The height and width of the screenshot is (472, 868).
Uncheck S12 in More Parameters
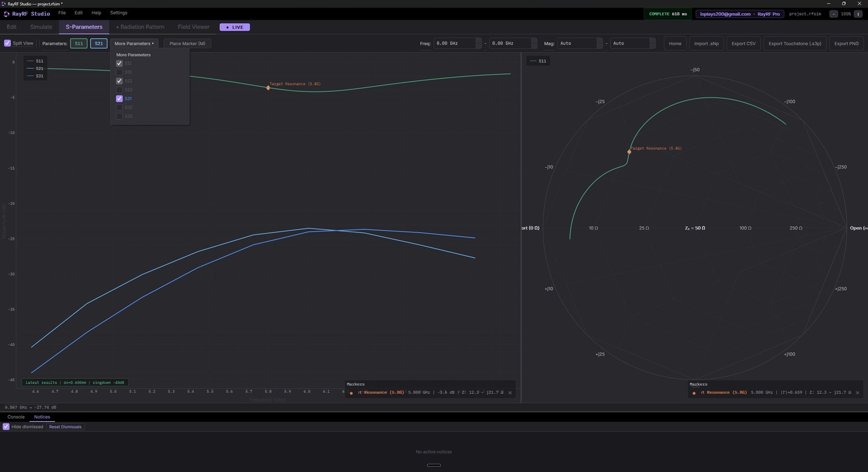[119, 64]
